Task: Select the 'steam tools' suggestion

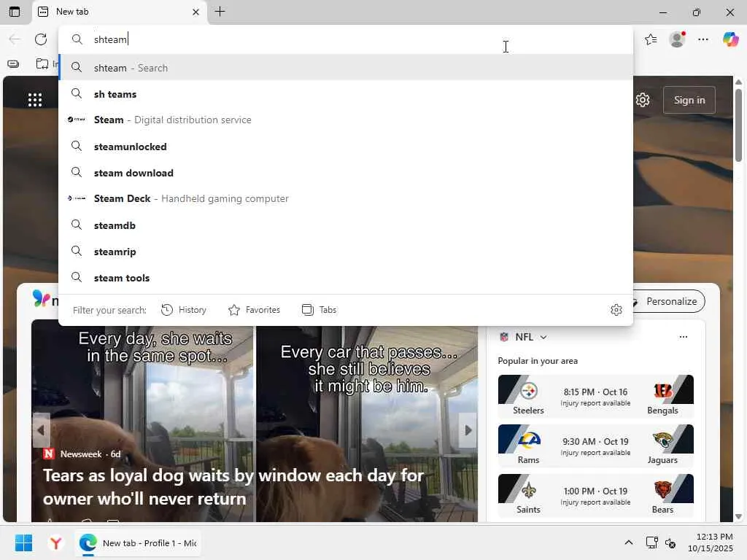Action: point(346,278)
